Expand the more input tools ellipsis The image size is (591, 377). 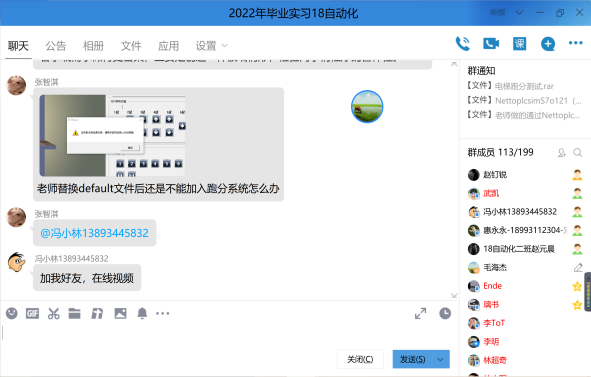click(x=162, y=313)
